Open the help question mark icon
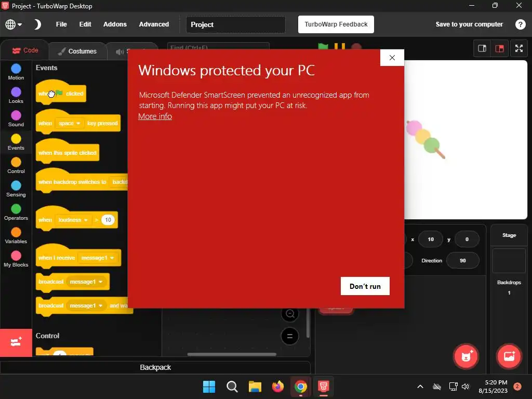Image resolution: width=532 pixels, height=399 pixels. tap(520, 24)
